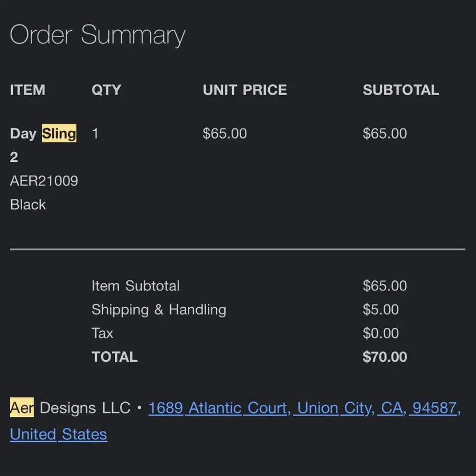Click the $0.00 tax amount

(x=381, y=333)
